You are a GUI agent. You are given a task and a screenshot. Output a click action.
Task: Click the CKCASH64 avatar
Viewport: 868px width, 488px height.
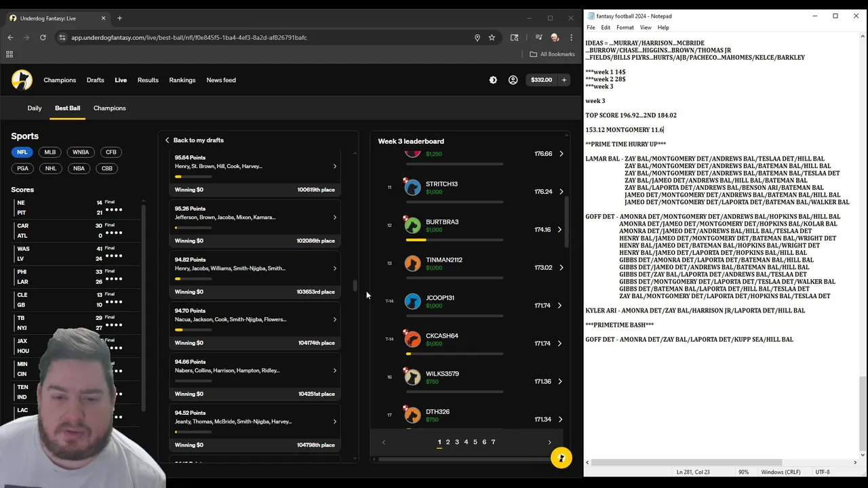(x=412, y=339)
